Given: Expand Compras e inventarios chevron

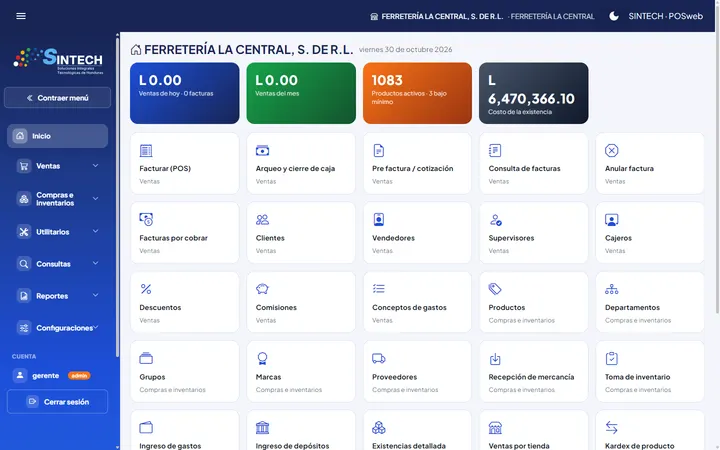Looking at the screenshot, I should (x=95, y=198).
